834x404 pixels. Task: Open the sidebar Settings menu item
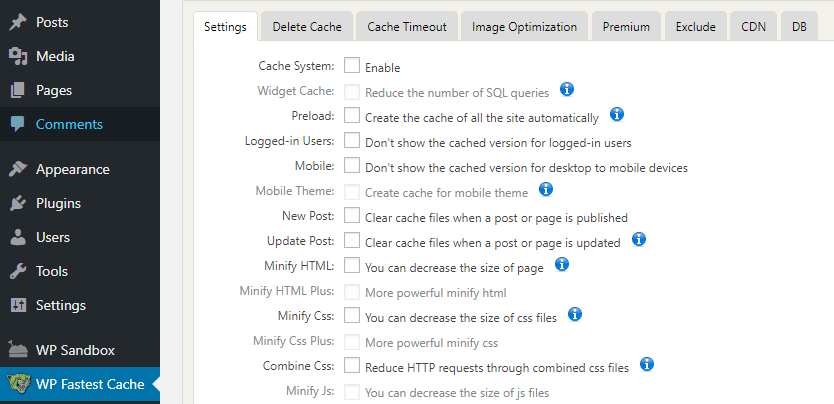pos(80,306)
